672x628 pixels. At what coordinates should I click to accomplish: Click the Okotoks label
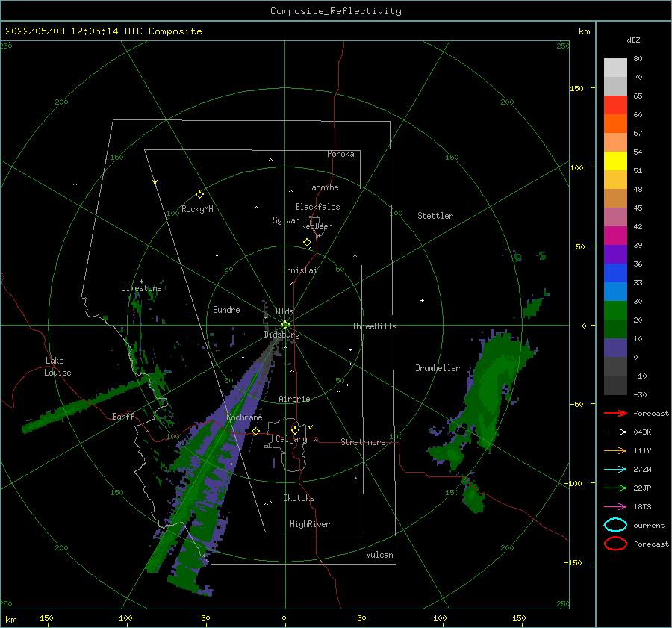tap(299, 498)
